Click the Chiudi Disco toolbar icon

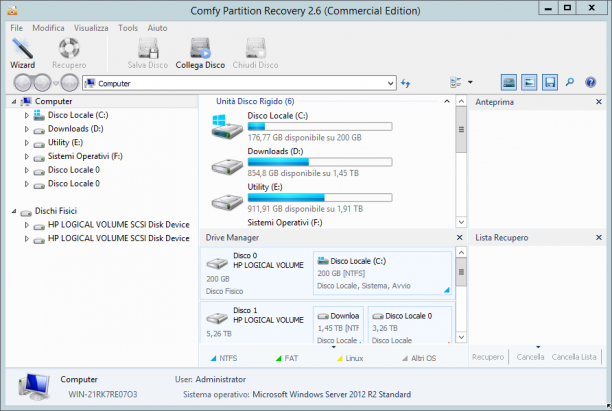[256, 48]
